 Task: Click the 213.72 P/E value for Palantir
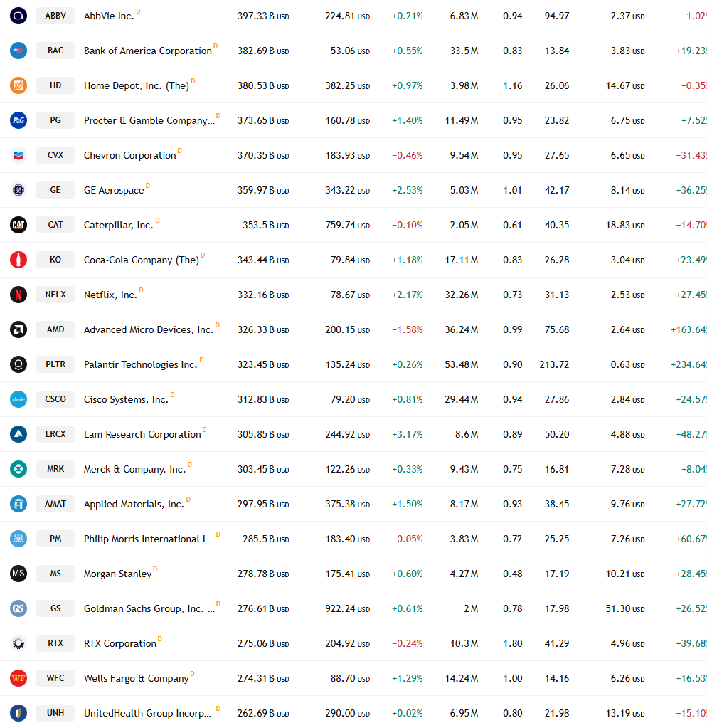point(554,364)
